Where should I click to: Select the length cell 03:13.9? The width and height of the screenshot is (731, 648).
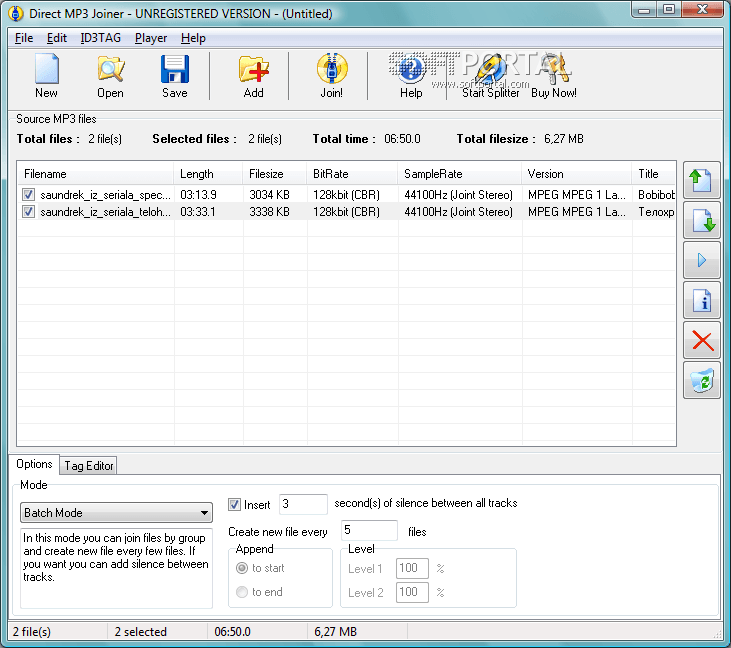[x=198, y=195]
